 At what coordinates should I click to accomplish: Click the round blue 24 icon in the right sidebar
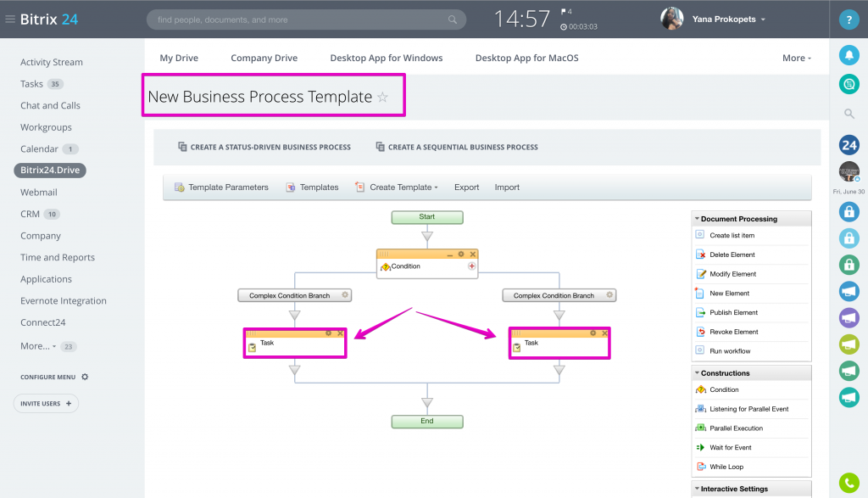(849, 145)
